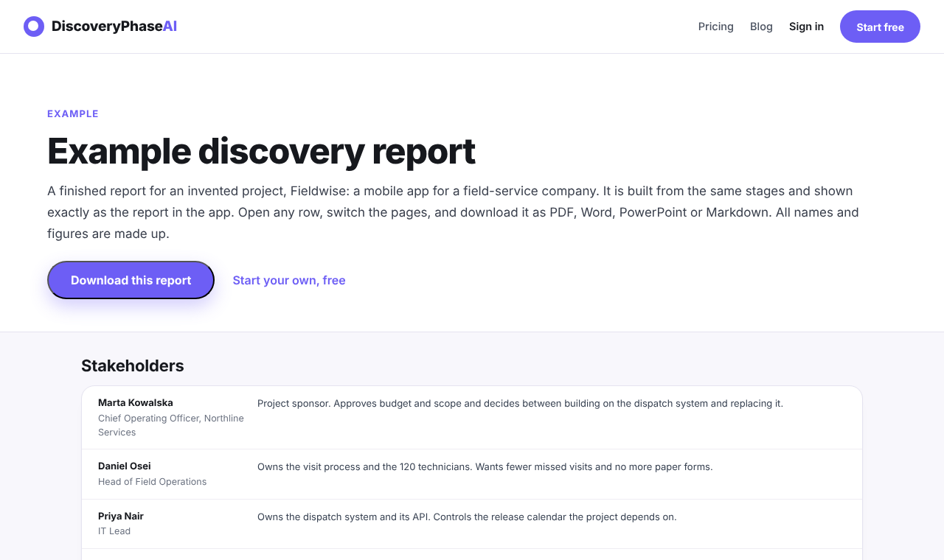Click Sign in

tap(806, 27)
